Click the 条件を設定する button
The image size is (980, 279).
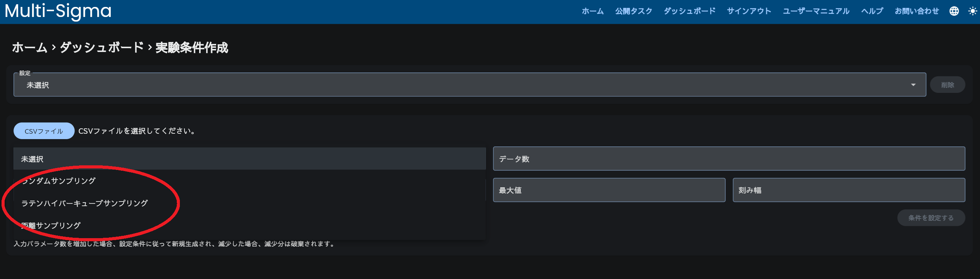tap(931, 218)
